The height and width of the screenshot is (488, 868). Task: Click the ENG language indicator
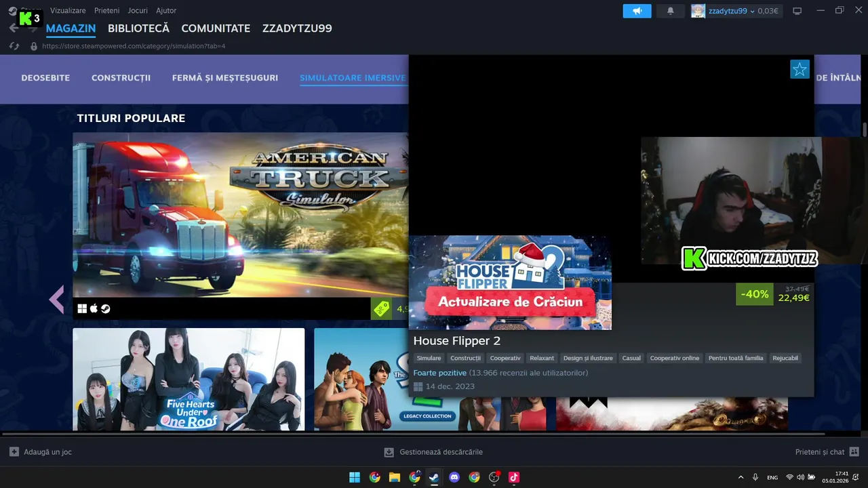(x=772, y=477)
